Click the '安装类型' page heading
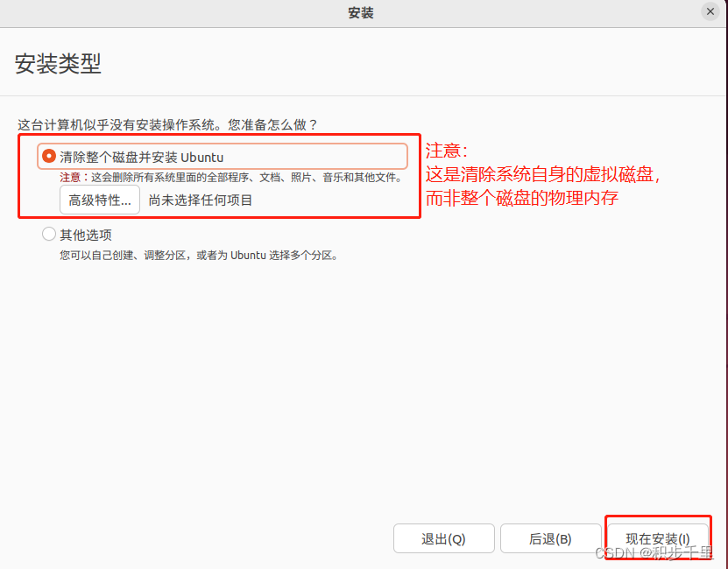The width and height of the screenshot is (728, 569). point(58,64)
